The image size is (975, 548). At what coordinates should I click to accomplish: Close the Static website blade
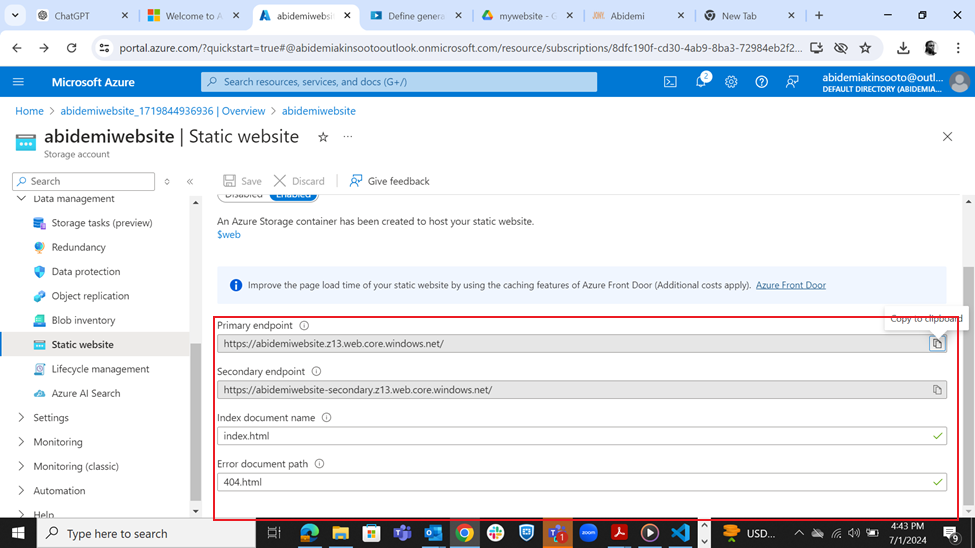click(x=947, y=136)
